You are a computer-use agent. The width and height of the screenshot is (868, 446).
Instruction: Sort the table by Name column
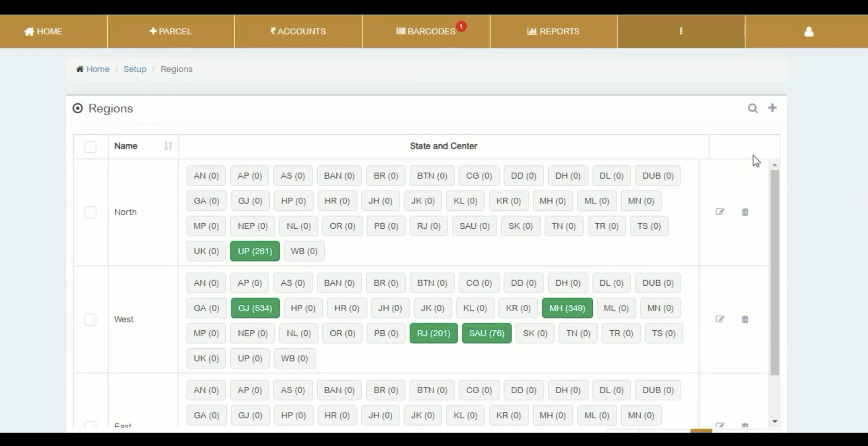pos(168,146)
